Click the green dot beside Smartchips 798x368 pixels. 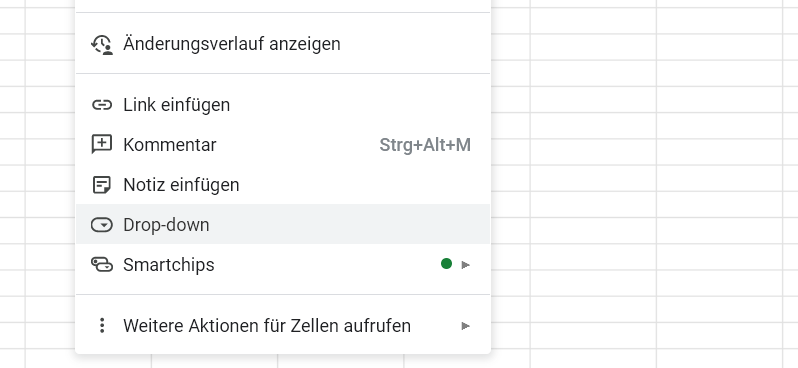tap(446, 264)
